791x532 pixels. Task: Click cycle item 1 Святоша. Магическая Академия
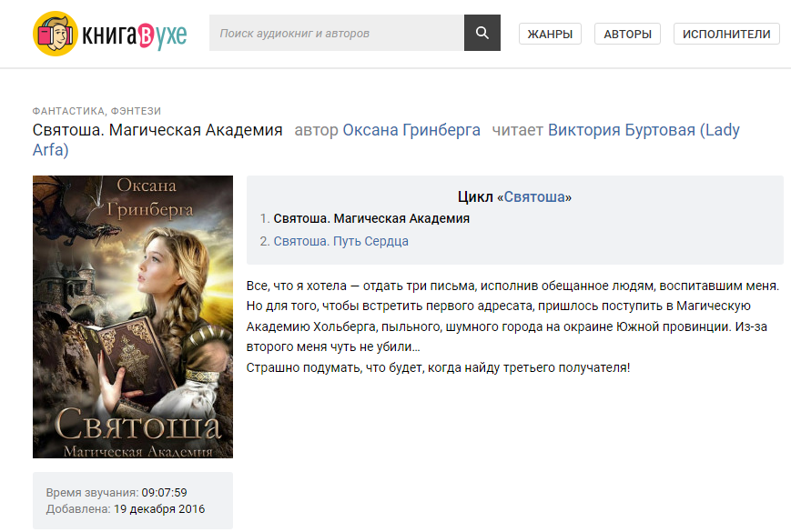[x=371, y=218]
